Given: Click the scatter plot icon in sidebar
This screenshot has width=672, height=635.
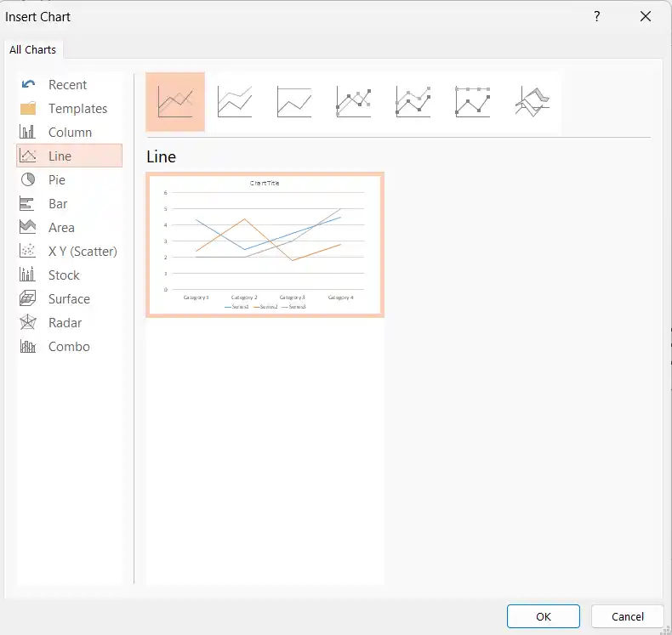Looking at the screenshot, I should [x=27, y=251].
